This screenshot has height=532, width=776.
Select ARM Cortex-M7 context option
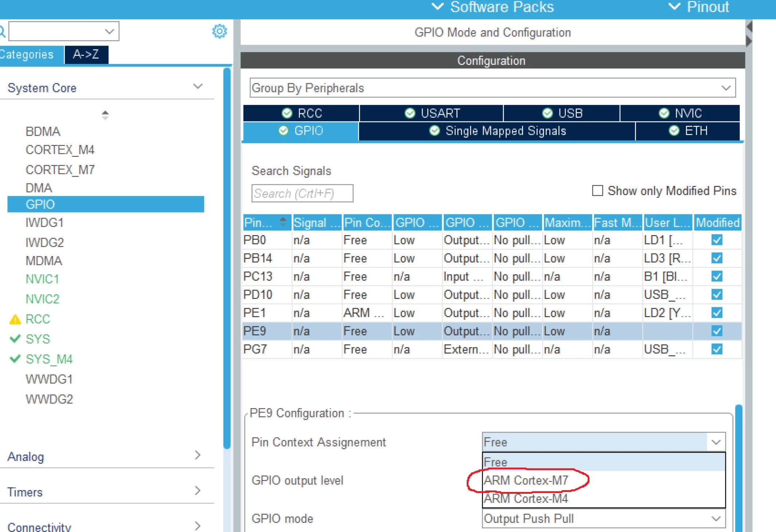click(x=526, y=480)
